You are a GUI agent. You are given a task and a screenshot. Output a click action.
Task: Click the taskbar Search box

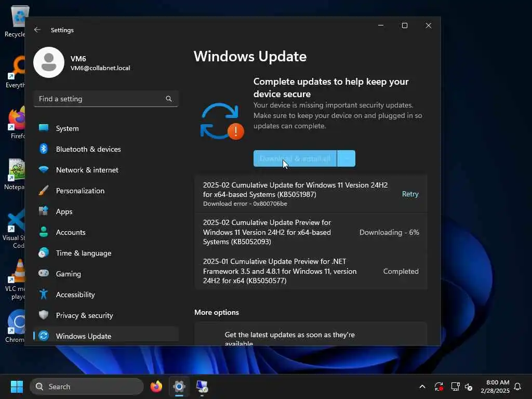pyautogui.click(x=87, y=387)
